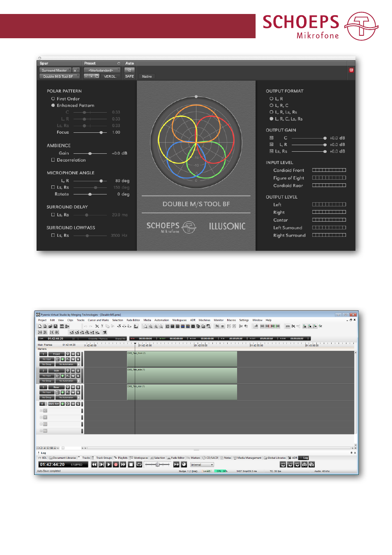
Task: Click the Play button in the transport
Action: [109, 465]
